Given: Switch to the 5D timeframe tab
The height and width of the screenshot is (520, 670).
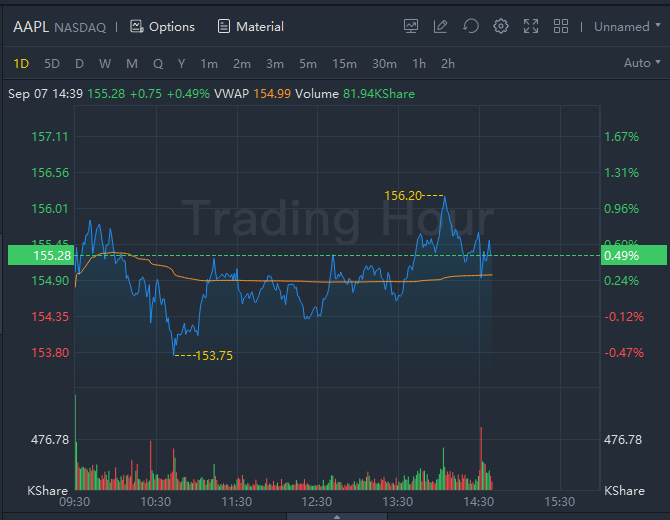Looking at the screenshot, I should point(52,63).
